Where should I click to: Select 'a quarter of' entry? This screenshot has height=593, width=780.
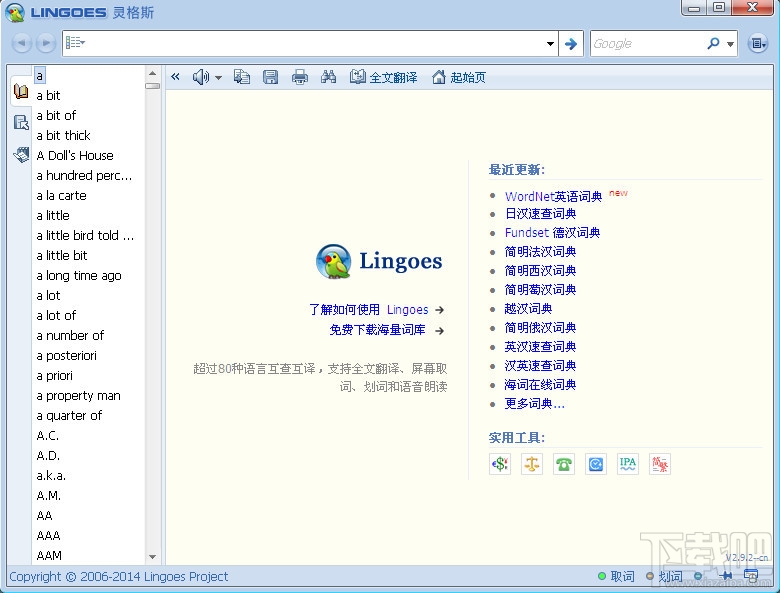point(69,415)
